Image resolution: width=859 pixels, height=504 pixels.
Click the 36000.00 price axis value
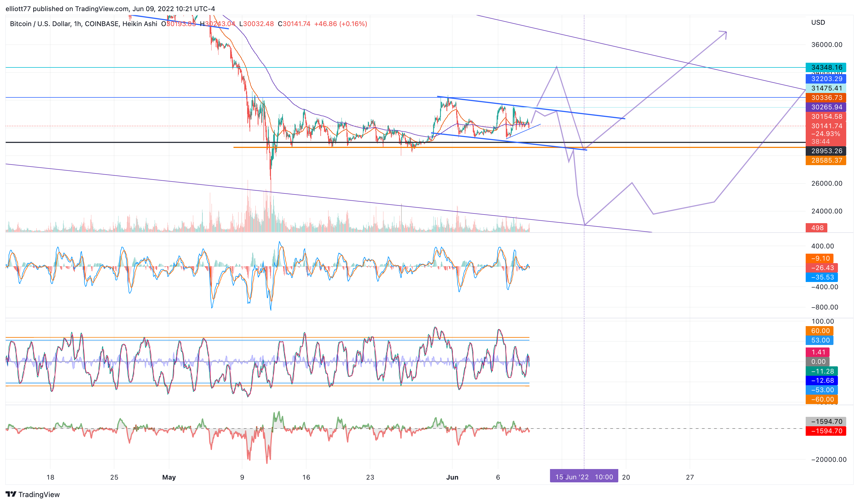click(x=827, y=45)
